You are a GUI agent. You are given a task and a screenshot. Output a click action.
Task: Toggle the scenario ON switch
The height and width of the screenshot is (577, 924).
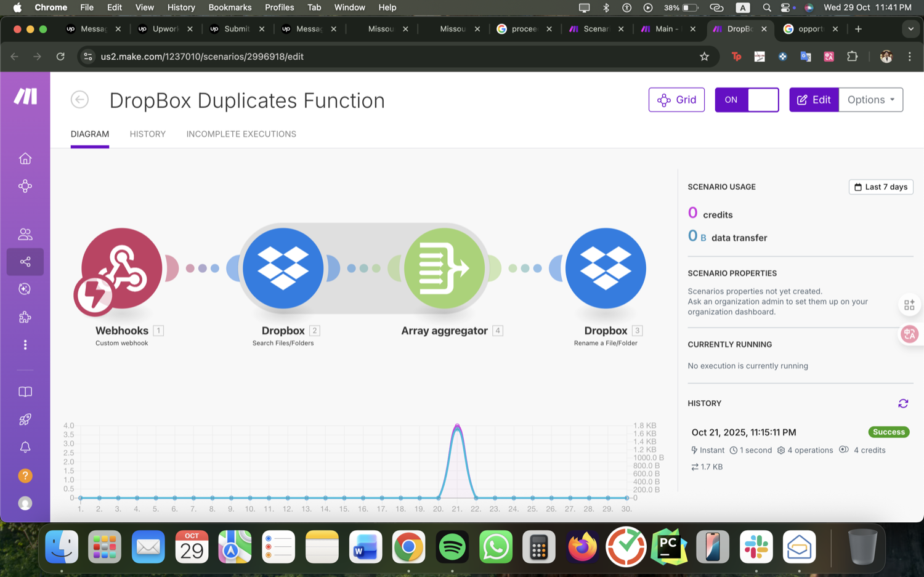[747, 100]
